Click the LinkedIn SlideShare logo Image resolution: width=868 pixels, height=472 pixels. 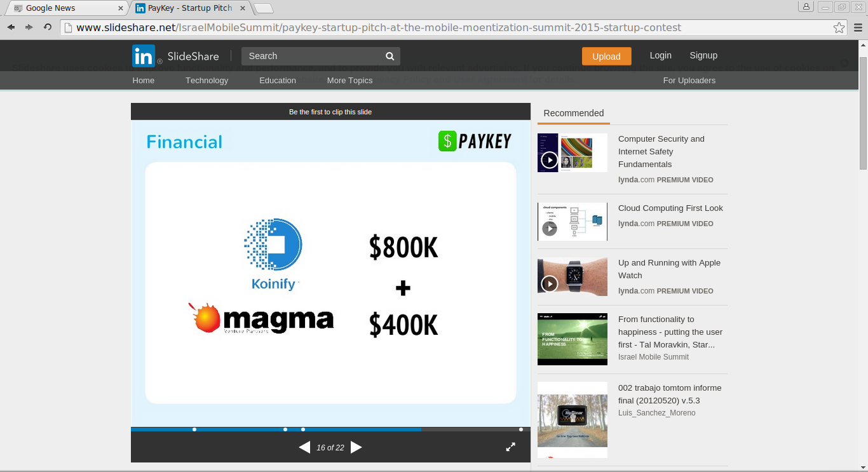[x=175, y=56]
